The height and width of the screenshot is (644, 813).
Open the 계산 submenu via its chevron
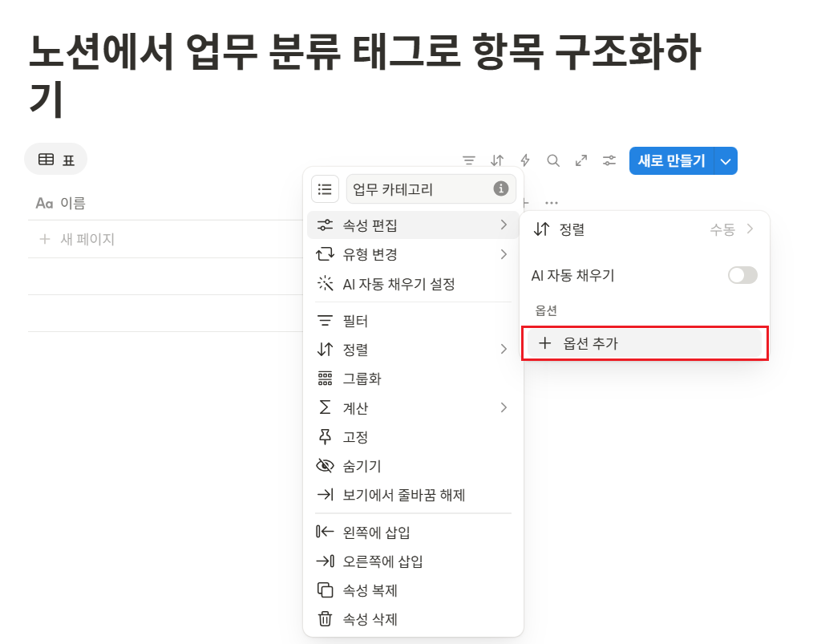[504, 407]
